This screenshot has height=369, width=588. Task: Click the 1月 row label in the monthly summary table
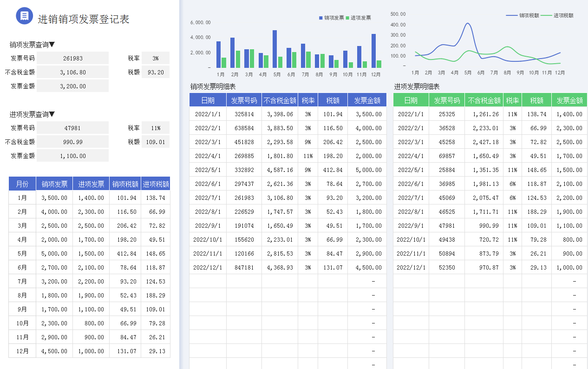point(22,198)
